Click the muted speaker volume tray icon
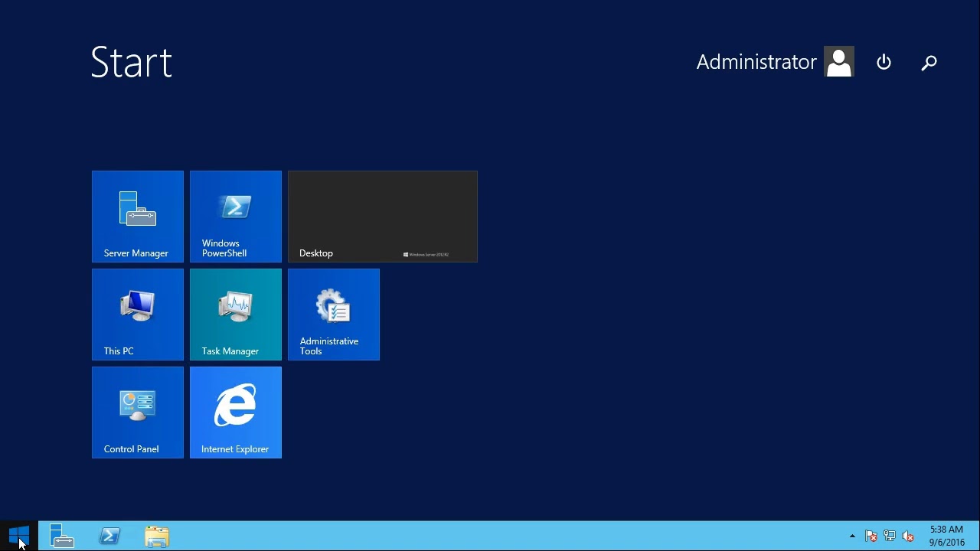Image resolution: width=980 pixels, height=551 pixels. click(x=908, y=536)
